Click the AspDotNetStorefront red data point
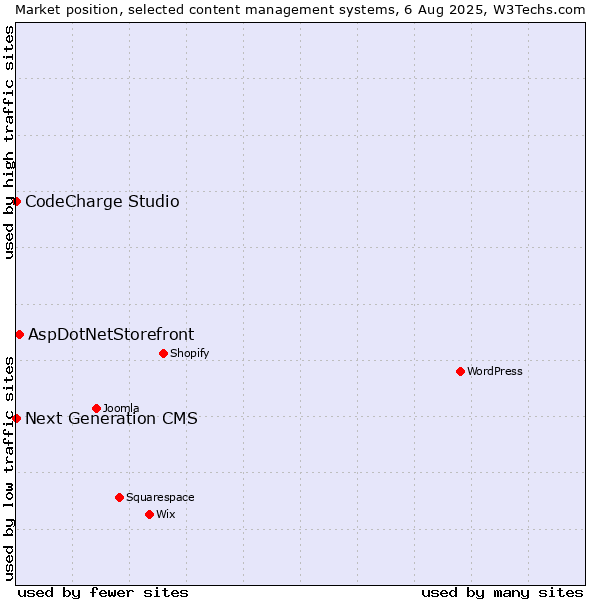 [20, 334]
